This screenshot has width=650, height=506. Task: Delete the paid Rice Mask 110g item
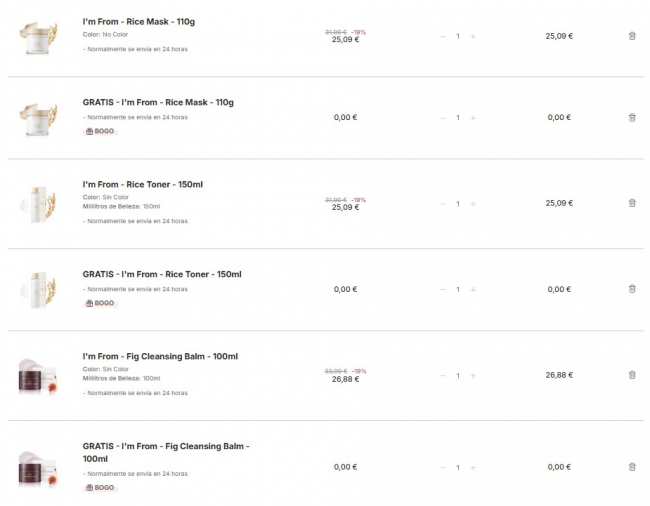632,36
